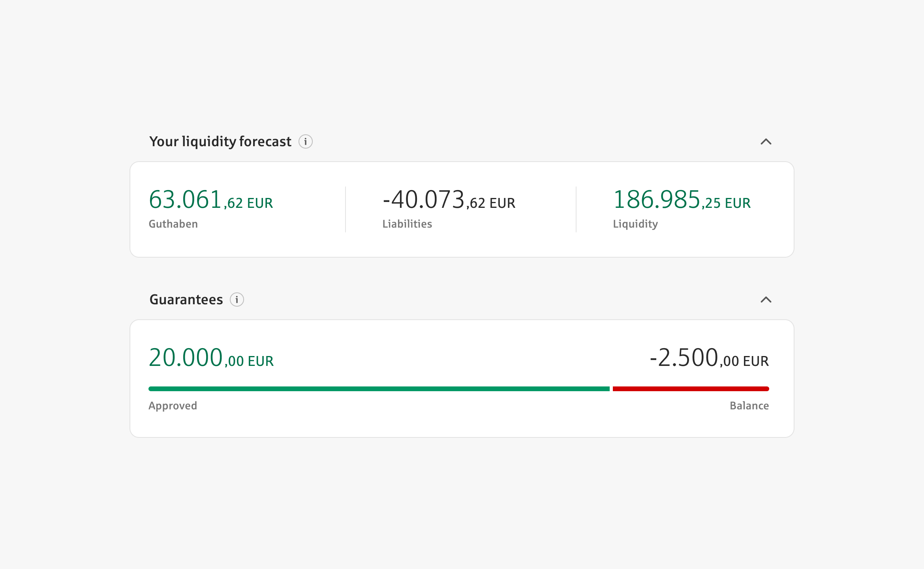The width and height of the screenshot is (924, 569).
Task: Click the Liabilities label text
Action: (x=407, y=224)
